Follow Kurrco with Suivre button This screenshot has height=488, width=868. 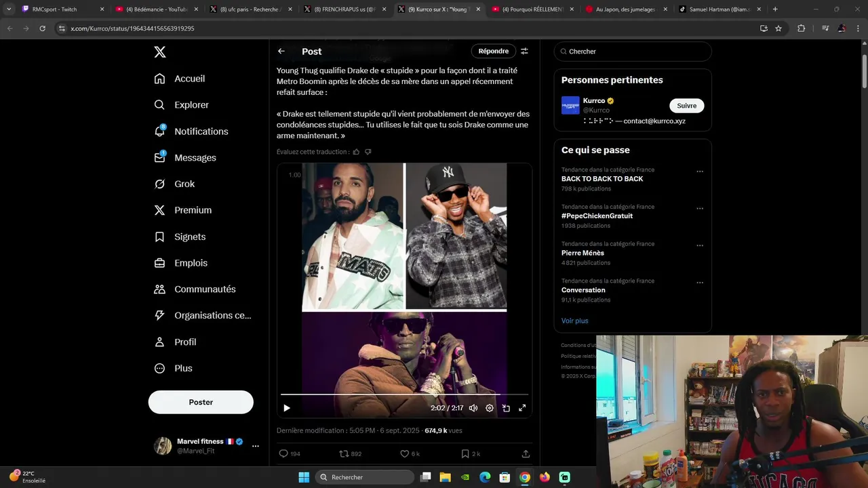687,106
